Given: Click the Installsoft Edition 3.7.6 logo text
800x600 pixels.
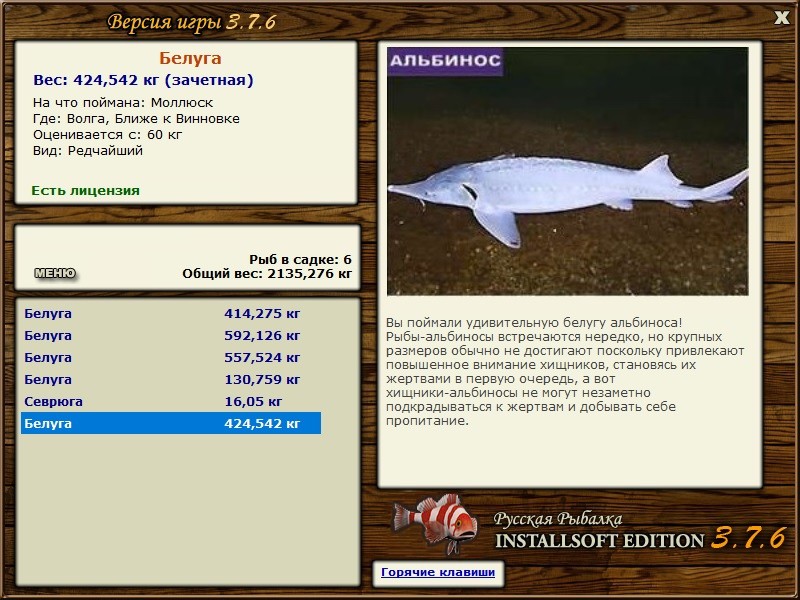Looking at the screenshot, I should point(641,539).
